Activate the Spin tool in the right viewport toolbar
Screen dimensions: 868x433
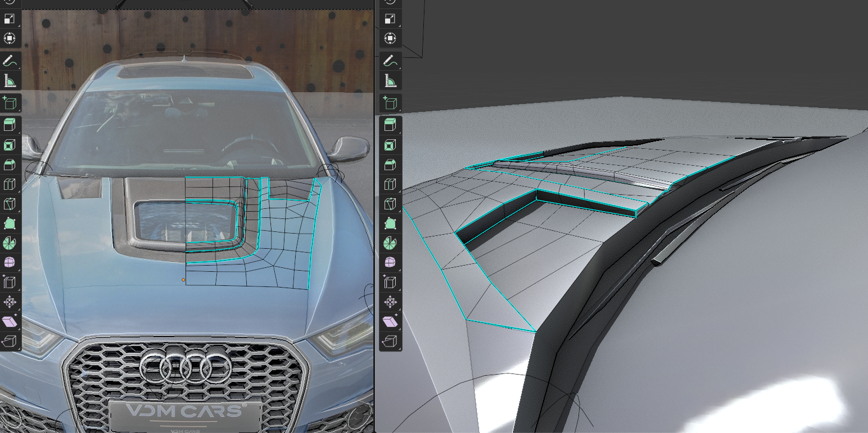tap(390, 243)
